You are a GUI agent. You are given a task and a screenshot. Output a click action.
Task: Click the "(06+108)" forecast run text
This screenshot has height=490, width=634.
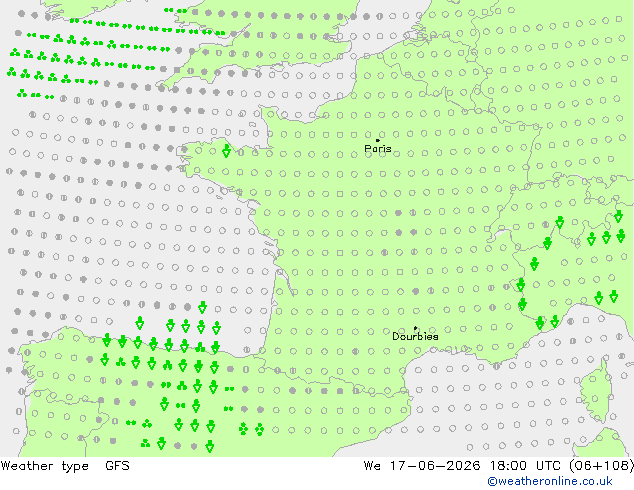click(x=602, y=466)
